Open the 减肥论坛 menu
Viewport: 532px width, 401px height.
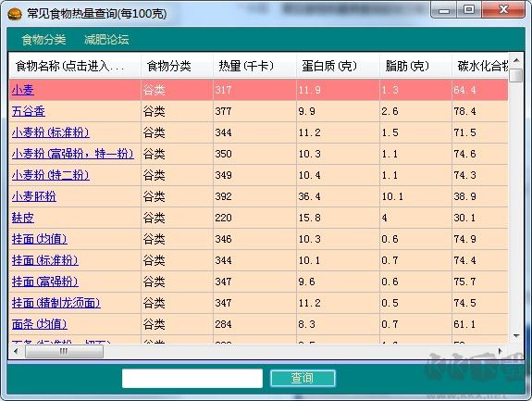coord(106,40)
